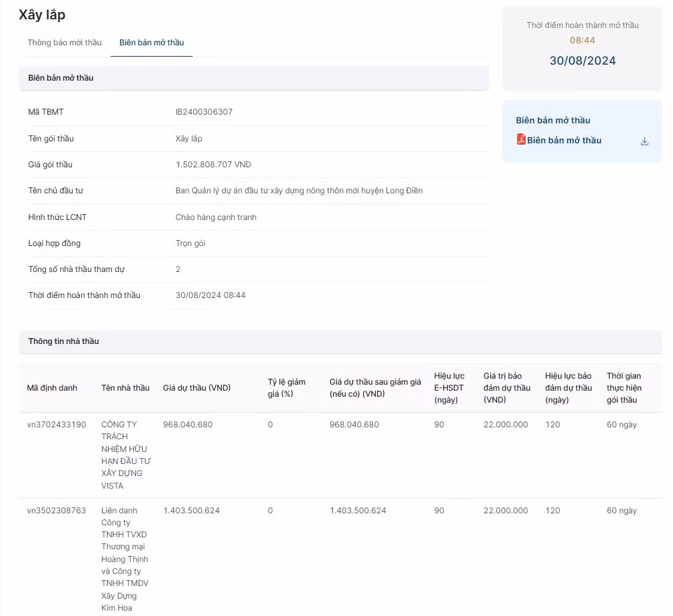Select the Hoàng Thịnh and Kim Hoa joint venture name
673x616 pixels.
tap(125, 559)
